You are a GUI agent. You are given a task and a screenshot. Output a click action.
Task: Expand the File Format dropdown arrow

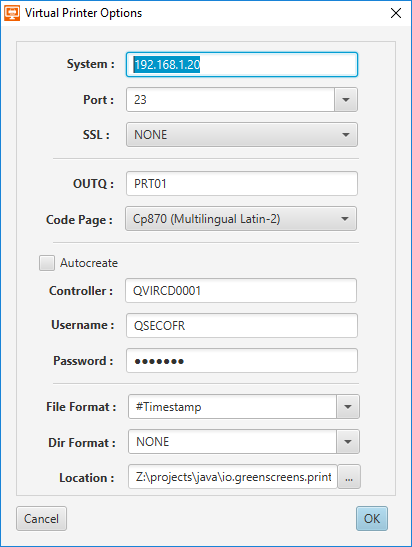tap(348, 407)
